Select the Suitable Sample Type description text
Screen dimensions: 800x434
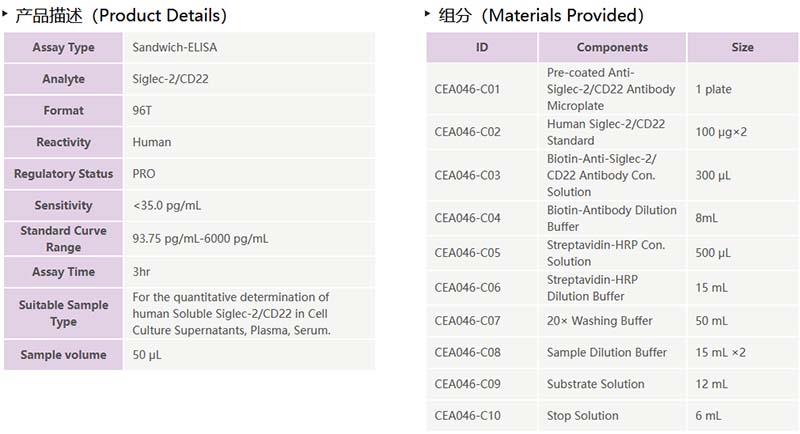pos(232,313)
